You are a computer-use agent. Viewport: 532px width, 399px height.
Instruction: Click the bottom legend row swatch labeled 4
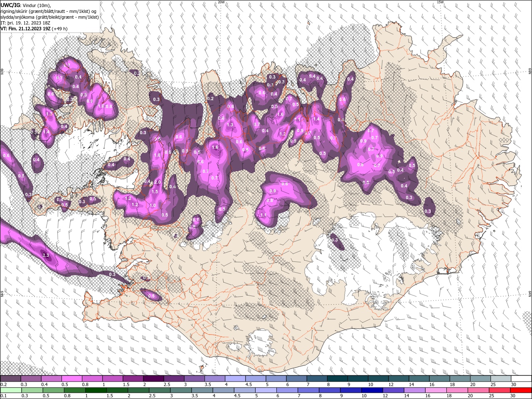(224, 390)
